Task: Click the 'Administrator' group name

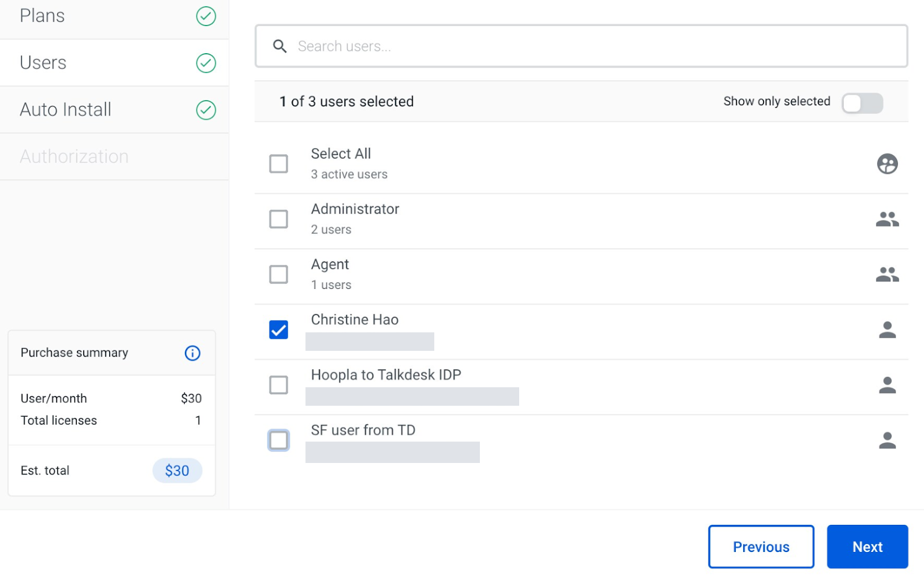Action: click(x=355, y=209)
